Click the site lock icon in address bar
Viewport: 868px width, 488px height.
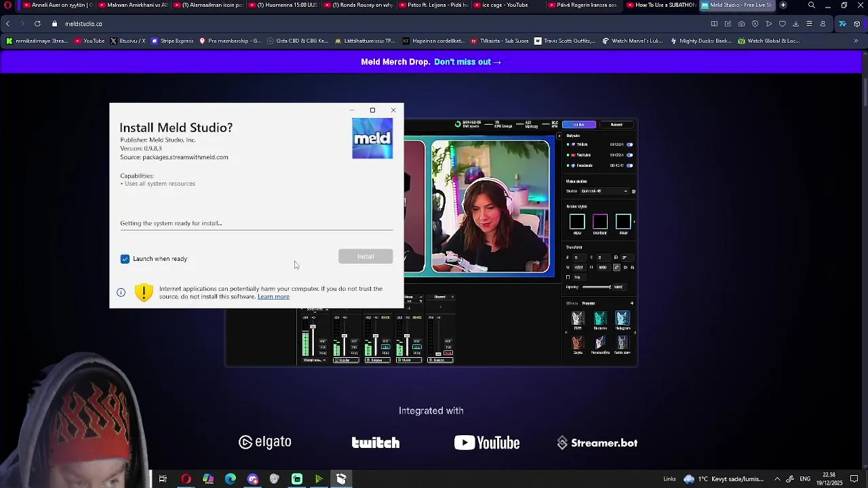click(x=55, y=24)
